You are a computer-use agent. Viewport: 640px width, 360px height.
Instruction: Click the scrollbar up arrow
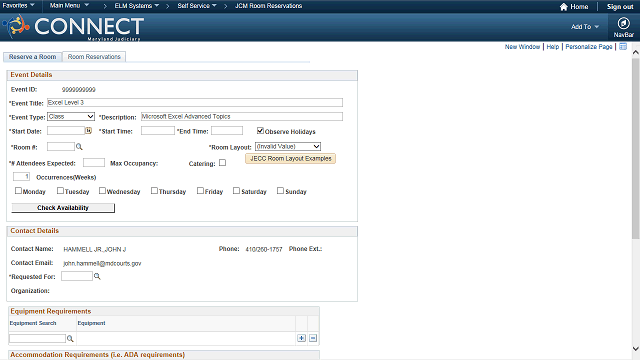pos(636,52)
